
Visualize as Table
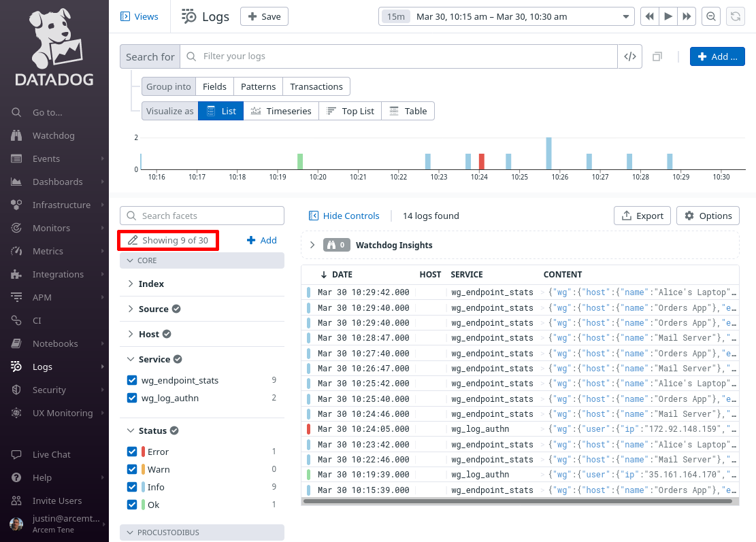tap(408, 111)
